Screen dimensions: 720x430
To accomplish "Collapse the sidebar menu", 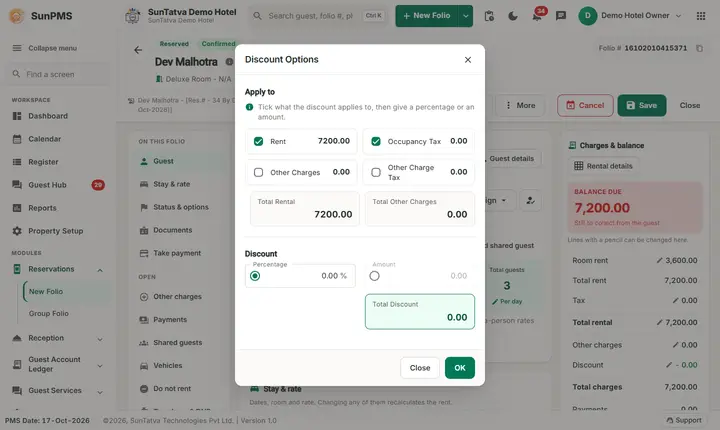I will tap(45, 48).
